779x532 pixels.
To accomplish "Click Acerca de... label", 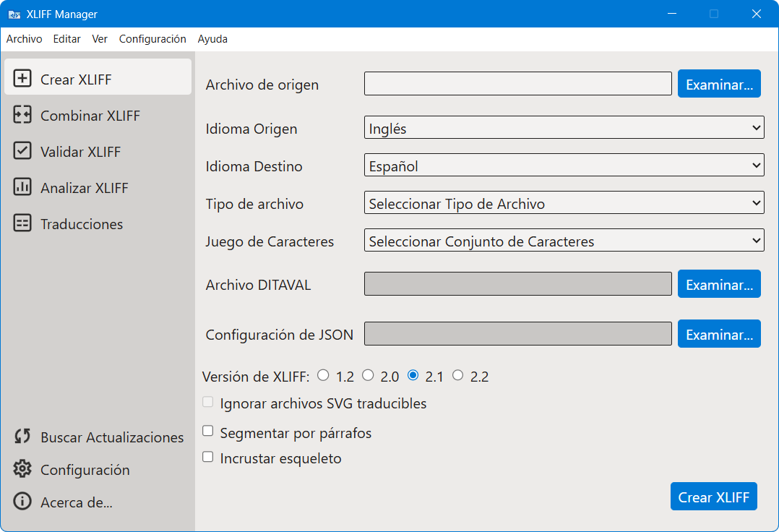I will pyautogui.click(x=77, y=502).
